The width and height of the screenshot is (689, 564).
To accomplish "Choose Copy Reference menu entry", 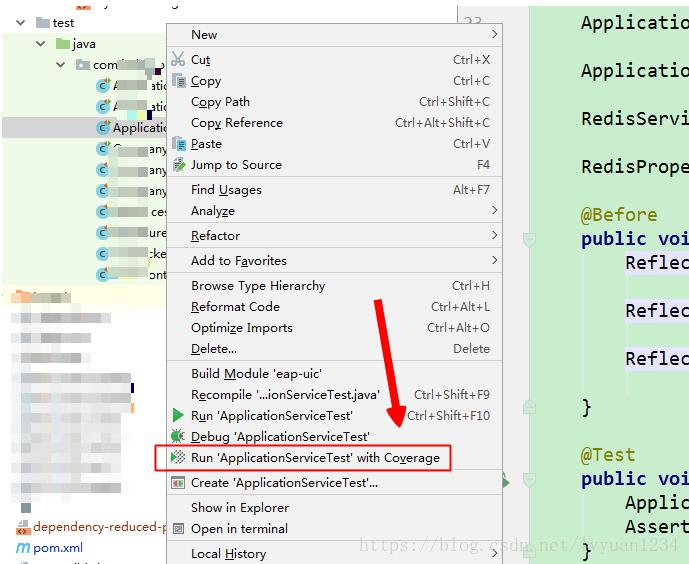I will point(334,123).
